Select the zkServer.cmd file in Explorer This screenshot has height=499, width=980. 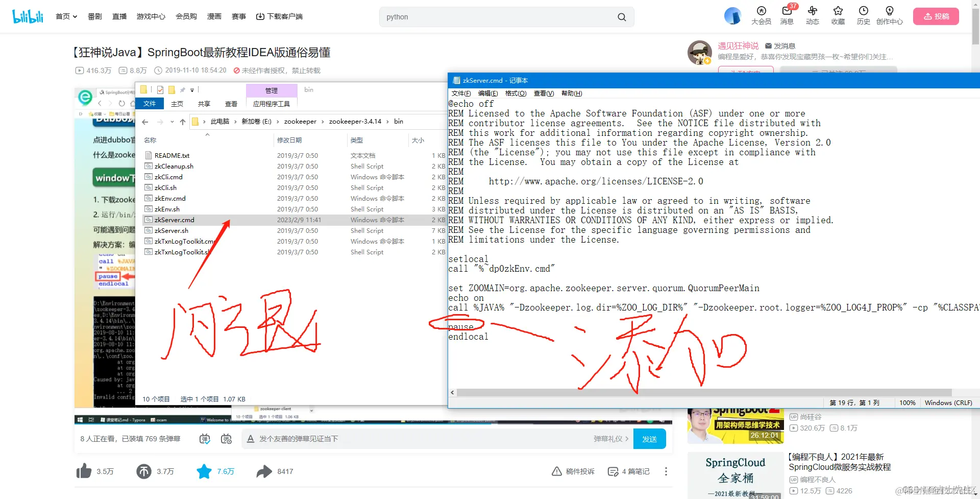click(174, 220)
